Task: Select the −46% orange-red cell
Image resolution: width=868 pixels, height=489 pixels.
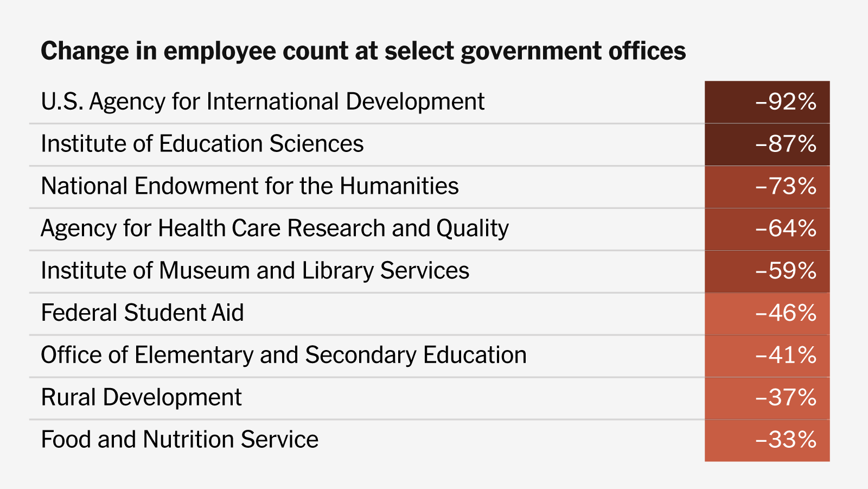Action: [x=767, y=314]
